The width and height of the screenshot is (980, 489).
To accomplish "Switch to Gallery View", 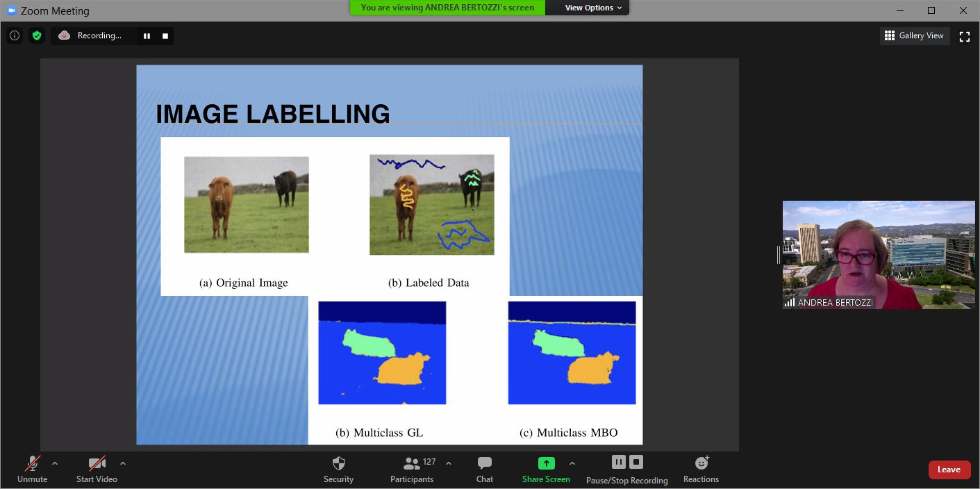I will pos(915,35).
